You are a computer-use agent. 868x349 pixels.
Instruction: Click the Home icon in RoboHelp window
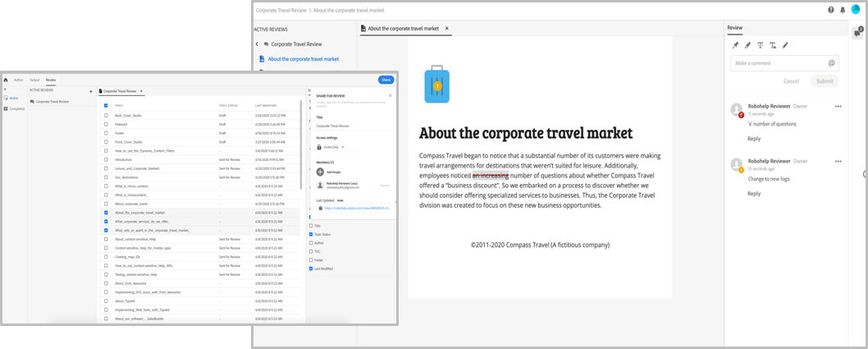tap(6, 80)
